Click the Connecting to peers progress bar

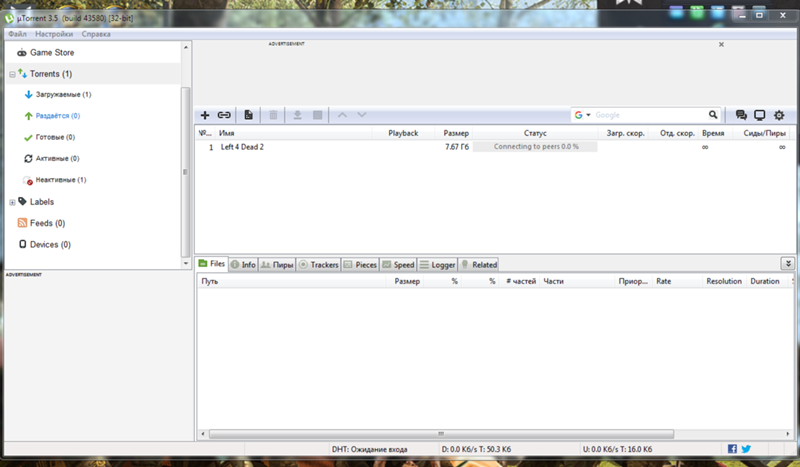coord(535,147)
